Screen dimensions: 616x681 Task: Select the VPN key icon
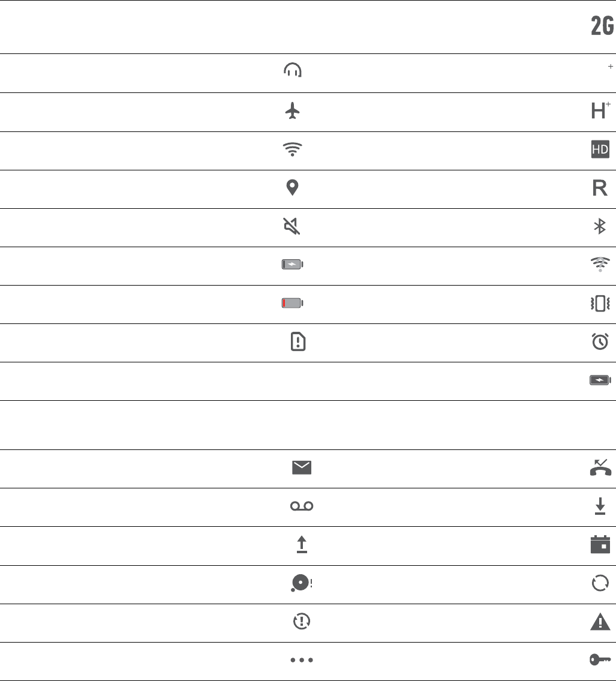click(599, 660)
